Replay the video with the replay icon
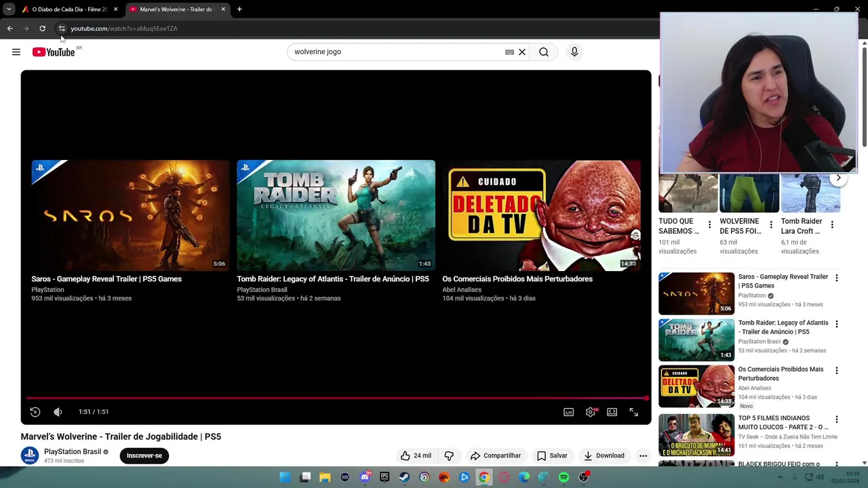This screenshot has width=868, height=488. tap(35, 411)
